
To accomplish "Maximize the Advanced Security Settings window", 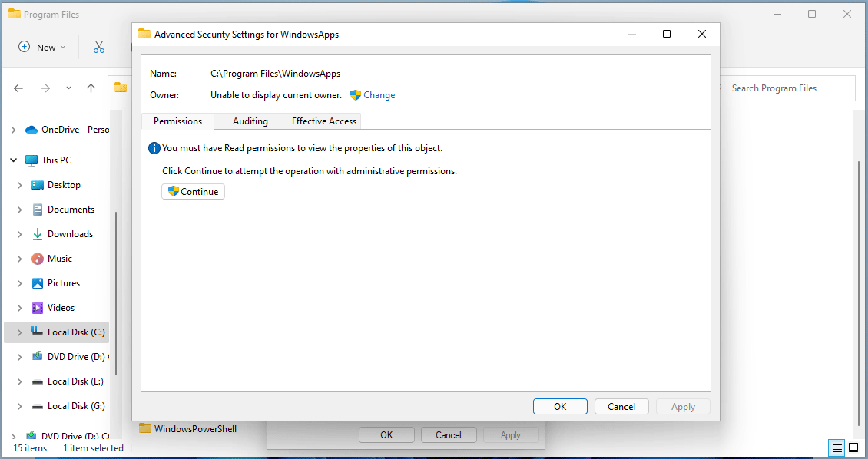I will 667,34.
